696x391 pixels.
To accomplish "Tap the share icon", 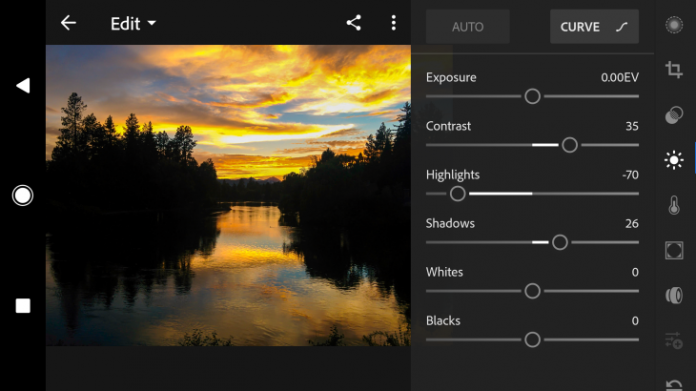I will (x=354, y=23).
